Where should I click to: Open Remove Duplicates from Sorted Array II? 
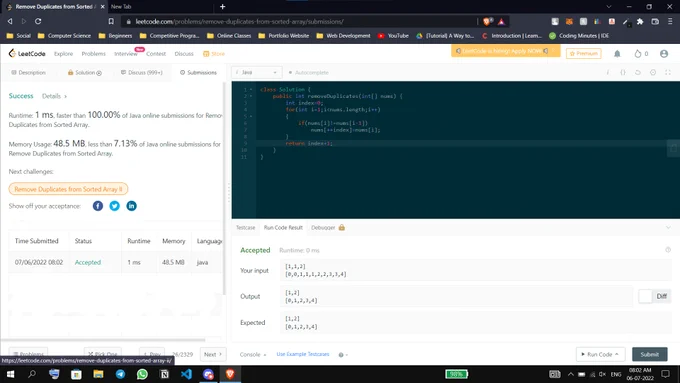(x=68, y=189)
